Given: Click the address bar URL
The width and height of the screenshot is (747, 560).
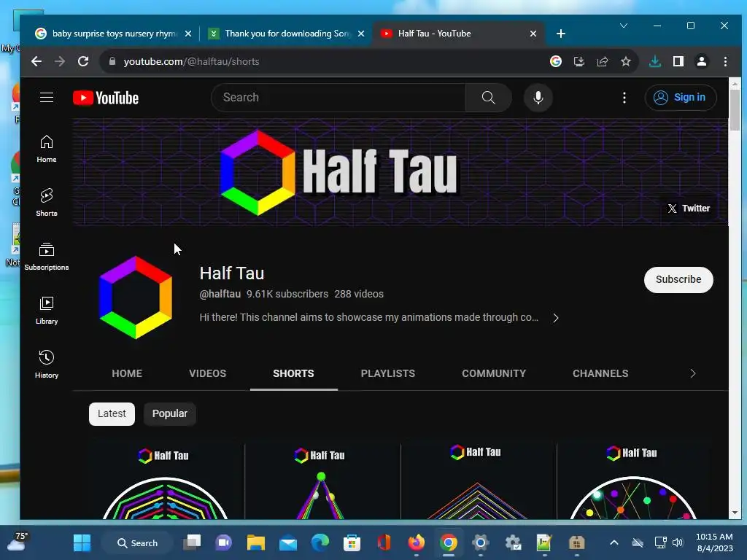Looking at the screenshot, I should point(192,61).
